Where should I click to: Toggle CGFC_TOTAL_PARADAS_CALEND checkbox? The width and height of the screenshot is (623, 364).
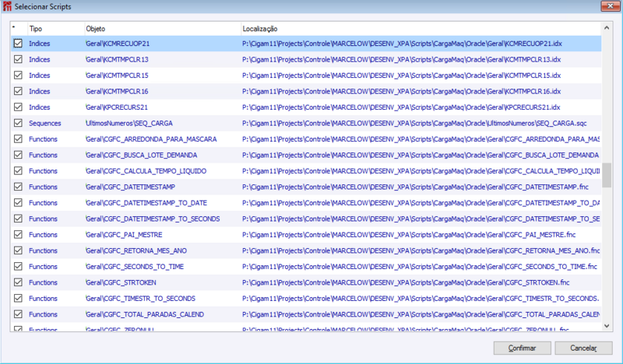click(18, 314)
